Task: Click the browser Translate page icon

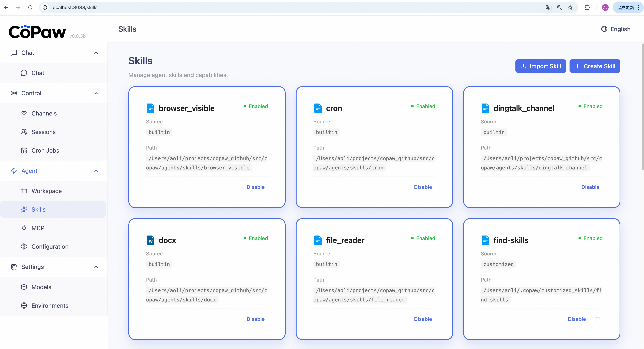Action: coord(548,8)
